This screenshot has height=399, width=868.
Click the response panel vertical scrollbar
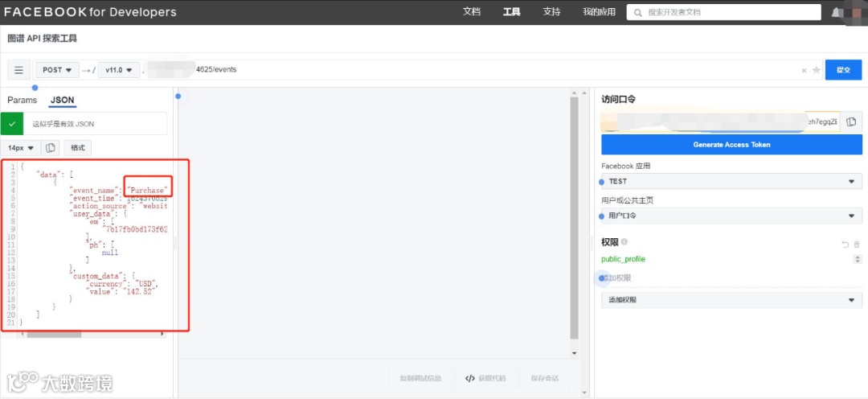(x=574, y=218)
